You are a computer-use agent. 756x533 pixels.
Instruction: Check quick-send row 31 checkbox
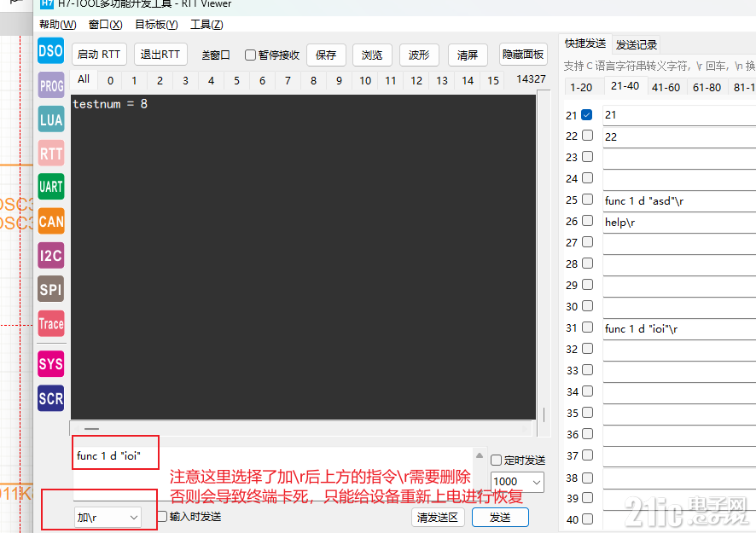(x=587, y=327)
